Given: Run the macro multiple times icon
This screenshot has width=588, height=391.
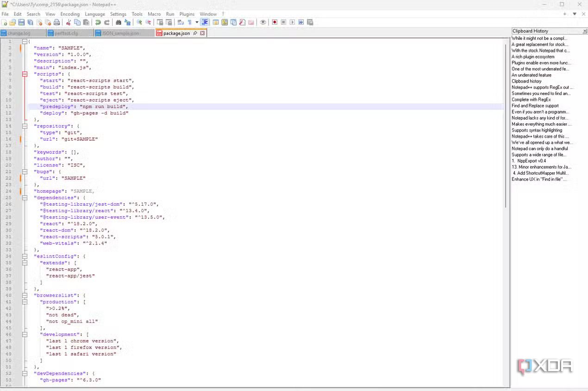Looking at the screenshot, I should (301, 22).
